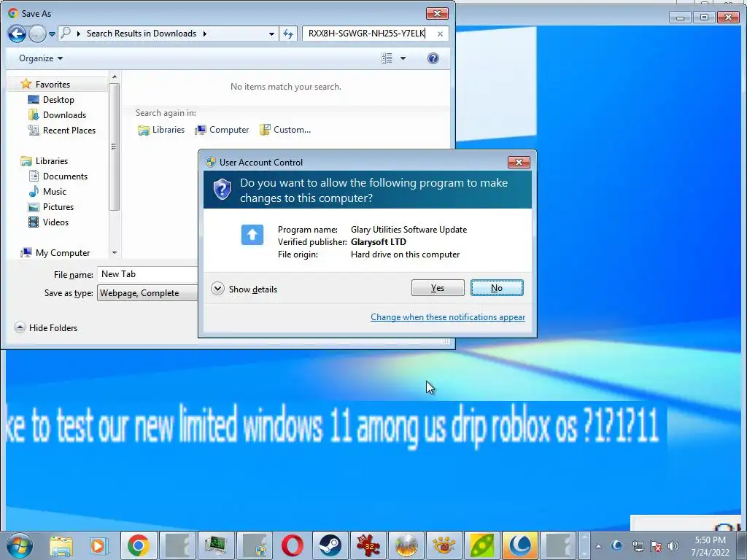Viewport: 747px width, 560px height.
Task: Open the Organize menu
Action: pyautogui.click(x=41, y=58)
